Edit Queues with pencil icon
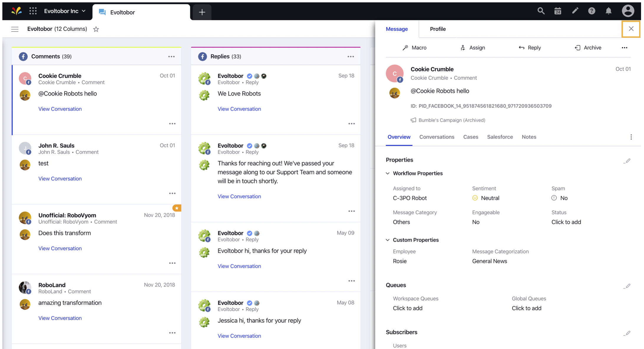The image size is (644, 349). pyautogui.click(x=627, y=286)
